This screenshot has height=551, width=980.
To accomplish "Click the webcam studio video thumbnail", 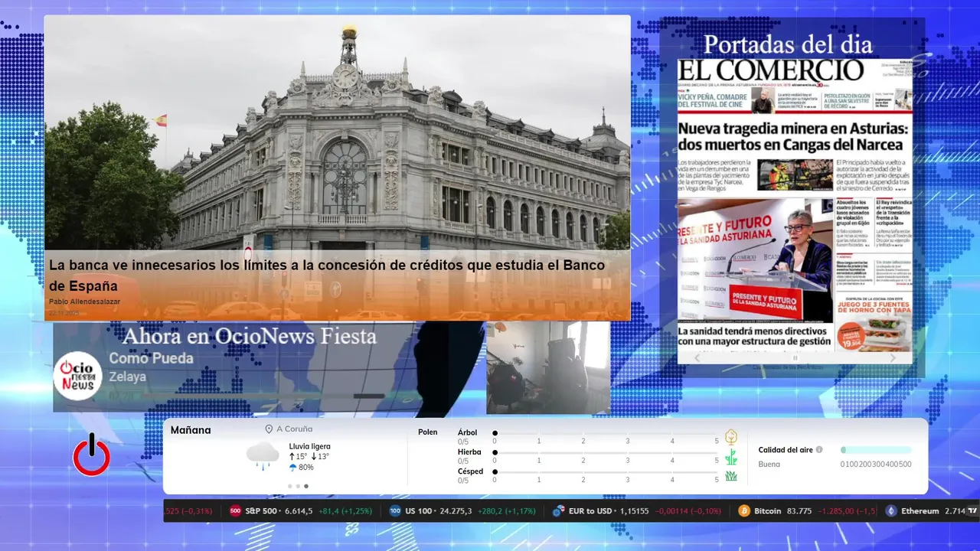I will [x=548, y=367].
